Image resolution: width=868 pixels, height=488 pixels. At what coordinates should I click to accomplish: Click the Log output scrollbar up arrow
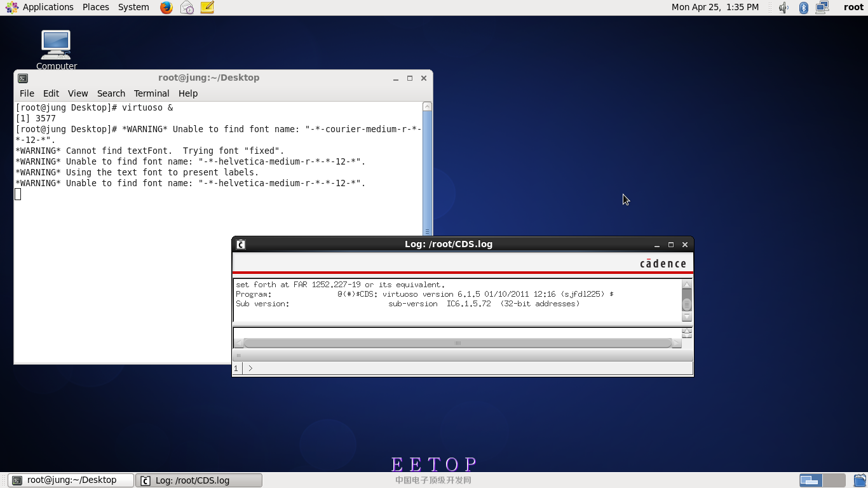(x=686, y=285)
